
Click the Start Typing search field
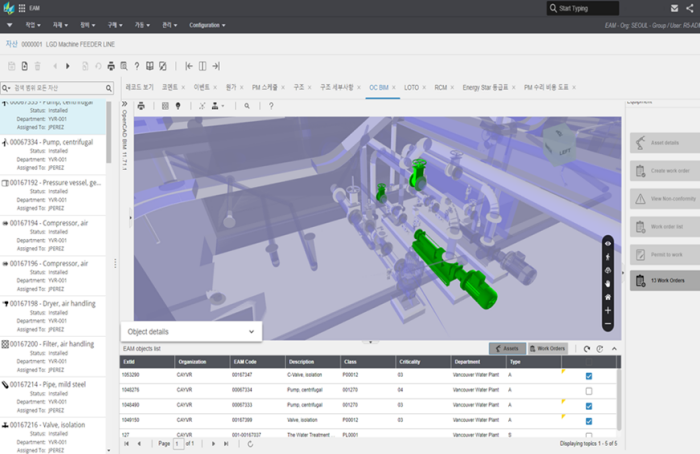(x=583, y=8)
